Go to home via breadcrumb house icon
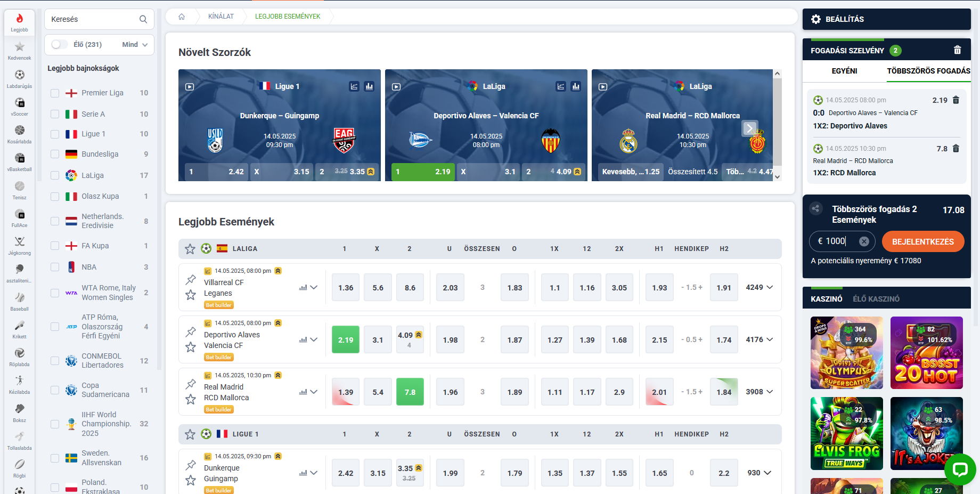Viewport: 980px width, 494px height. click(x=182, y=17)
